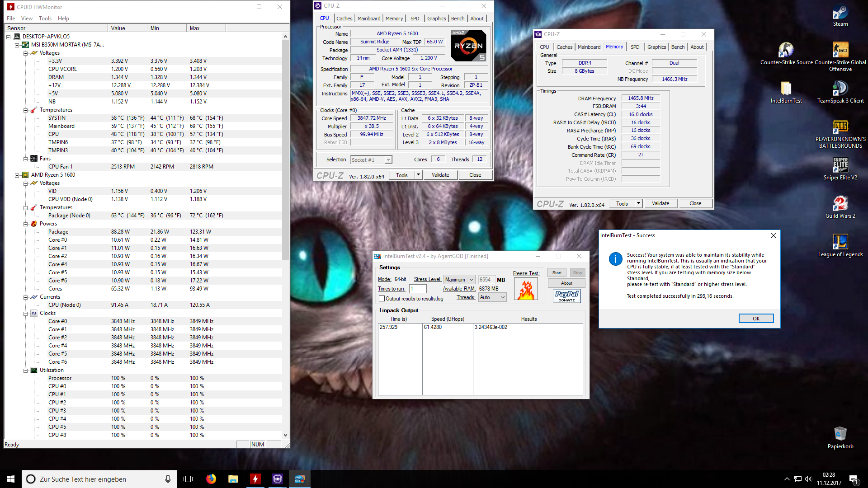This screenshot has width=868, height=488.
Task: Click the Times to run input field
Action: 418,288
